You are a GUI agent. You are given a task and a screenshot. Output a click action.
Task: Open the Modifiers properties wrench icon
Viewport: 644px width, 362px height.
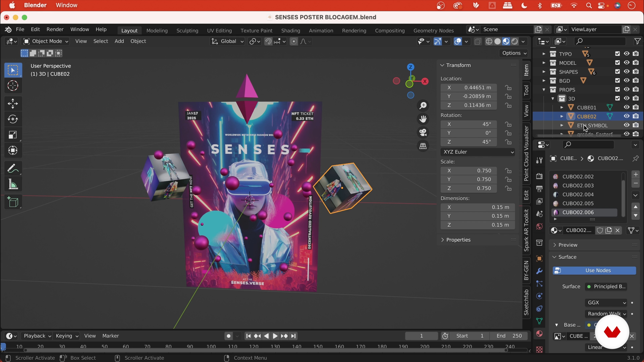539,271
